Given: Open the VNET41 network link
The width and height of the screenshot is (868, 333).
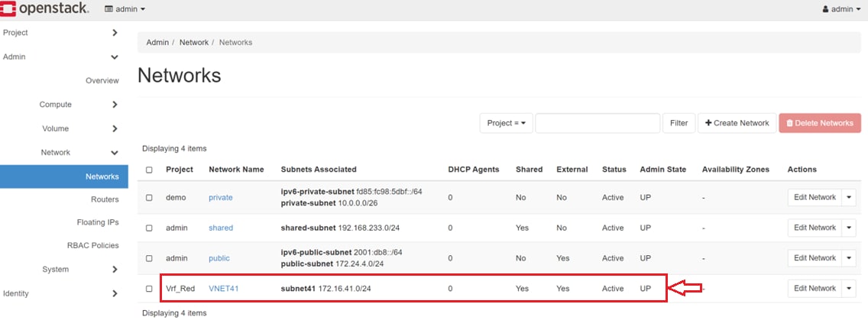Looking at the screenshot, I should pyautogui.click(x=224, y=289).
